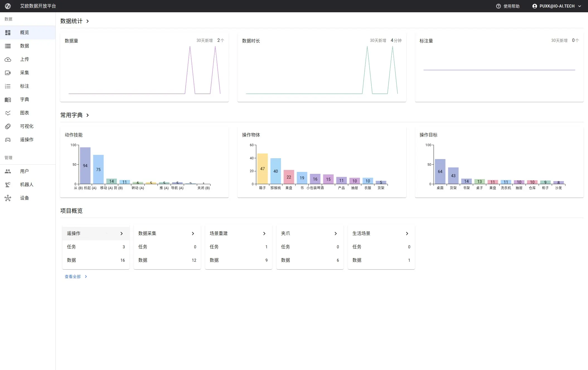Click the 采集 camera icon
Viewport: 588px width, 370px height.
(8, 73)
